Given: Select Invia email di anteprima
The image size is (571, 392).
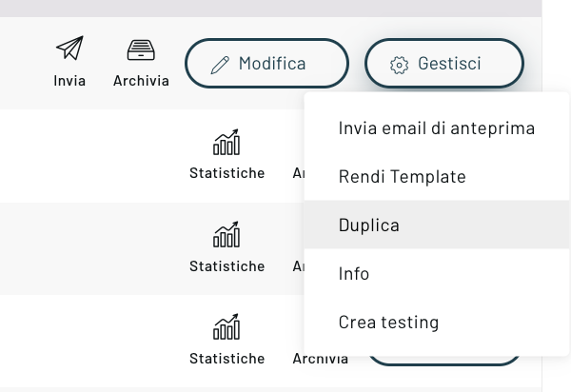Looking at the screenshot, I should 436,128.
